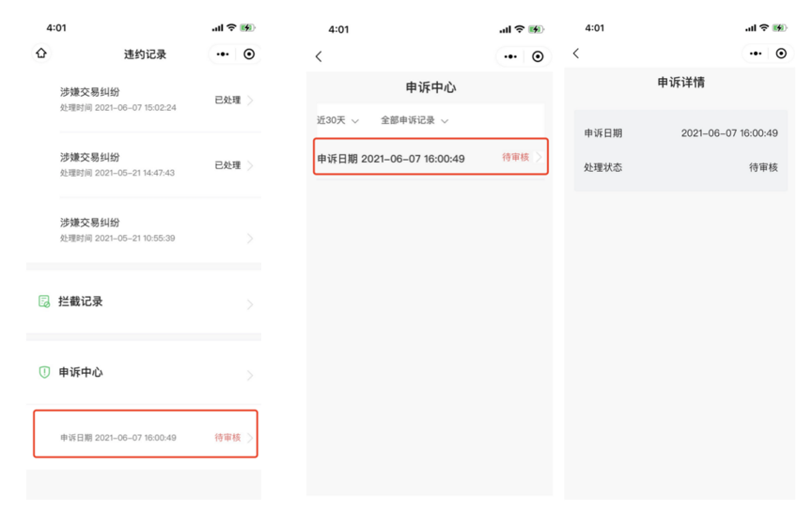Tap signal bars in 申诉详情 status bar
The width and height of the screenshot is (812, 527).
(x=750, y=28)
